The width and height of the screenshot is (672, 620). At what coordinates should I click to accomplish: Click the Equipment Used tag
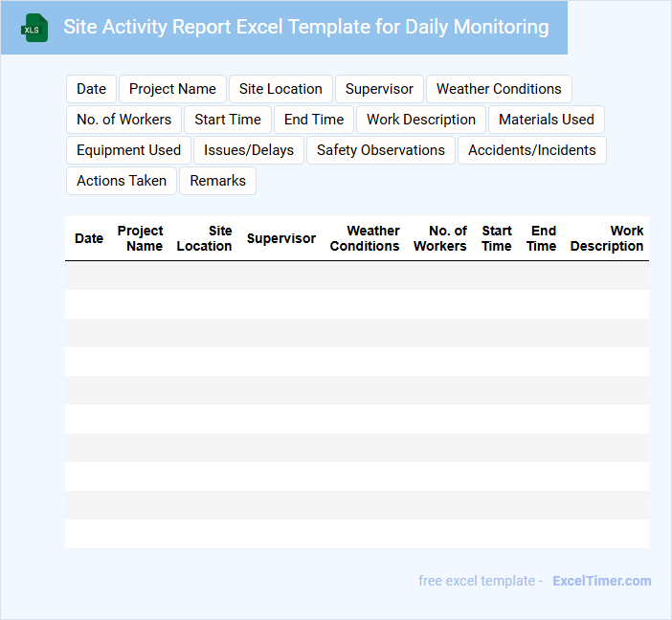pyautogui.click(x=128, y=150)
